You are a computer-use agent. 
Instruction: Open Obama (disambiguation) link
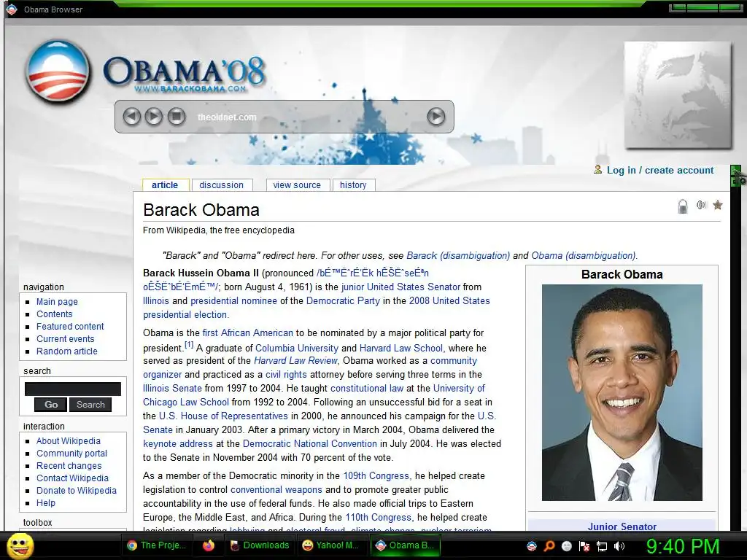tap(584, 255)
